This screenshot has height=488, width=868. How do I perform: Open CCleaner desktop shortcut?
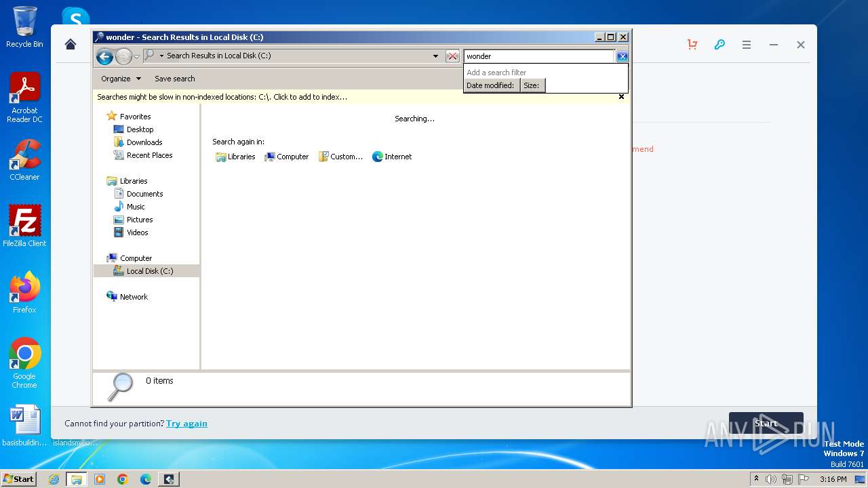point(24,160)
